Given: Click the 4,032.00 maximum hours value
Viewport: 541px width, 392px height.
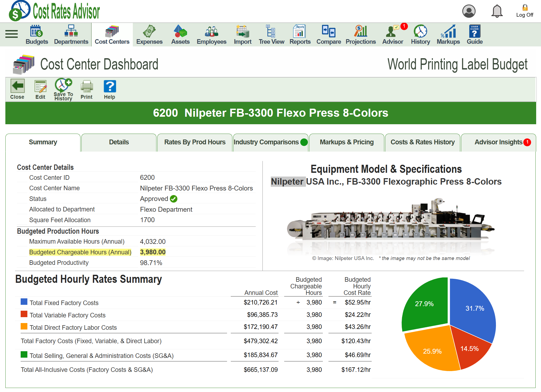Looking at the screenshot, I should tap(153, 241).
